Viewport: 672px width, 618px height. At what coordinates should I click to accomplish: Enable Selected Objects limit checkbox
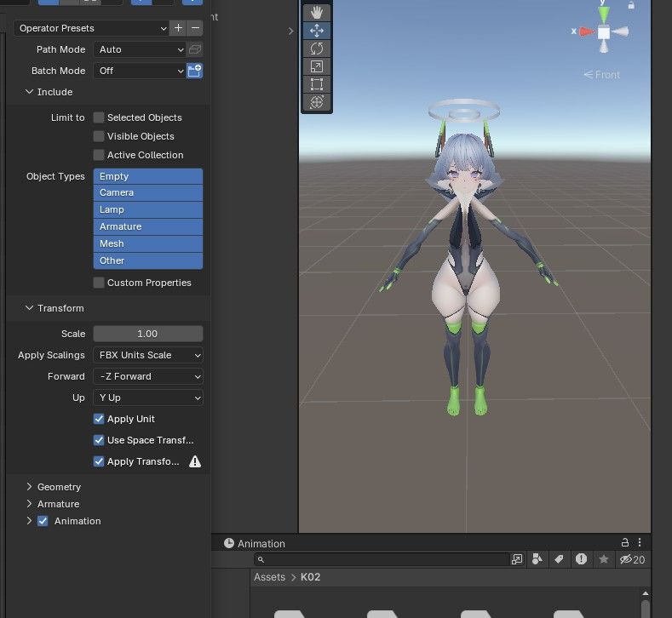click(99, 117)
